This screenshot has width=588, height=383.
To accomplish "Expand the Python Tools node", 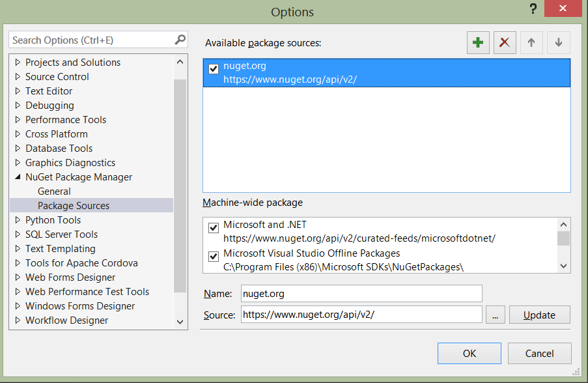I will [18, 220].
